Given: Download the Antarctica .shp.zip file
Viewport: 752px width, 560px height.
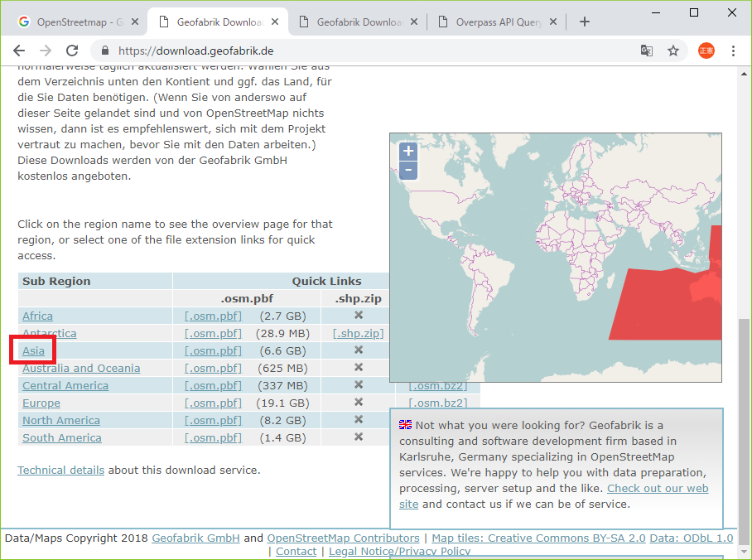Looking at the screenshot, I should 359,333.
